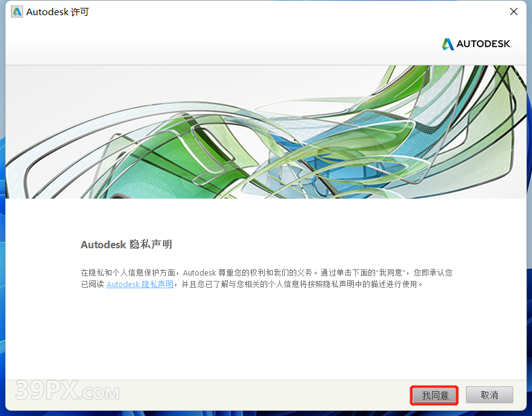Viewport: 532px width, 416px height.
Task: Click the AUTODESK wordmark text in header
Action: click(484, 44)
